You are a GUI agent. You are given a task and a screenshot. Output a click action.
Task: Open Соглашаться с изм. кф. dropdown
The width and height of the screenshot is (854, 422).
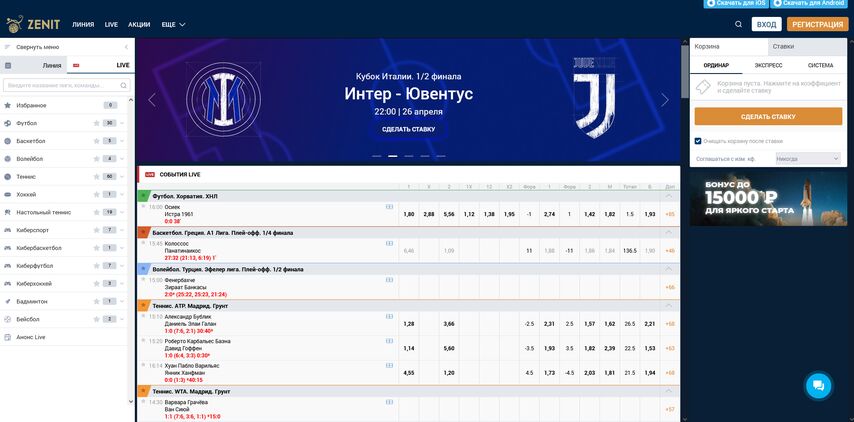pos(808,159)
